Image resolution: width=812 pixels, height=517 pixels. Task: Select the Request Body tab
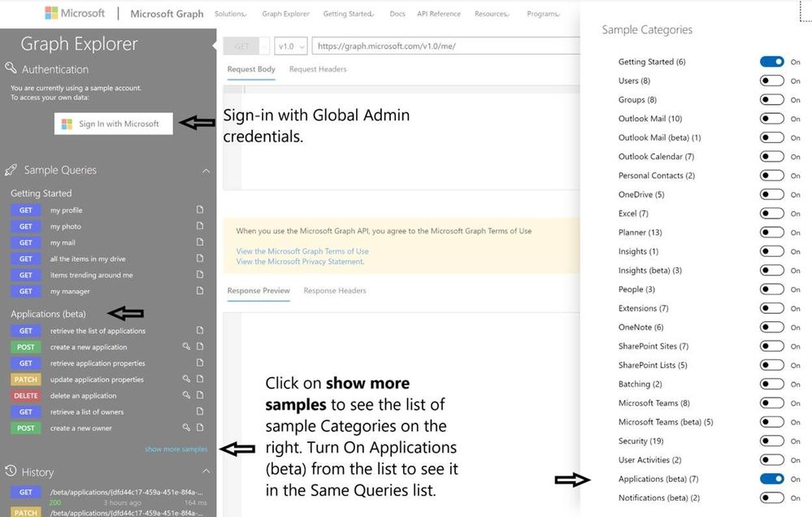(x=251, y=69)
